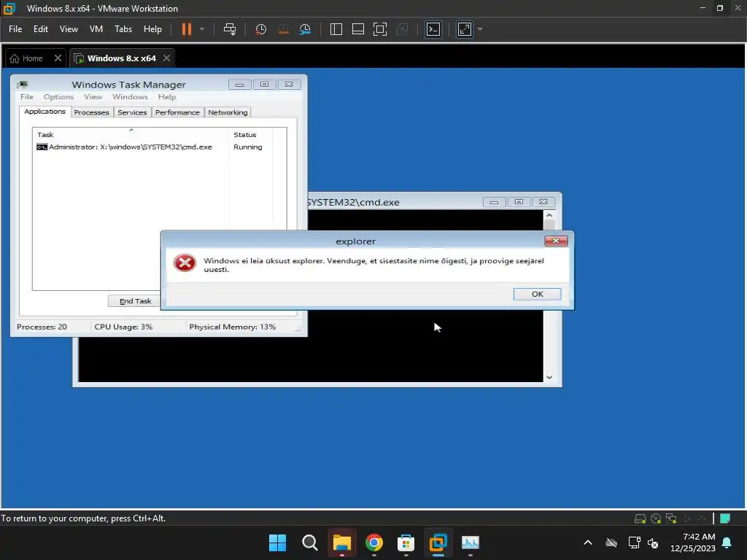Switch to the Performance tab
Screen dimensions: 747x560
(x=177, y=112)
